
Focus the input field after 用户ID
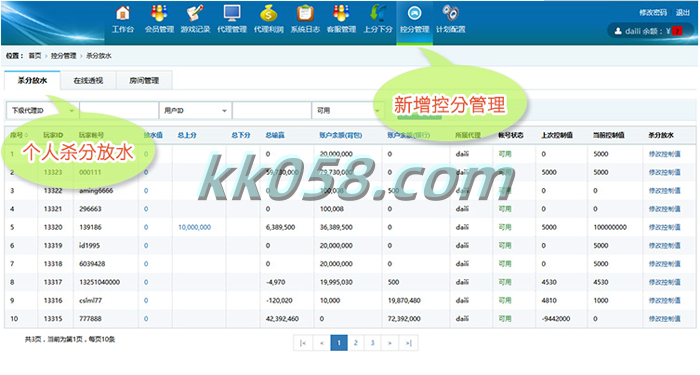coord(271,110)
